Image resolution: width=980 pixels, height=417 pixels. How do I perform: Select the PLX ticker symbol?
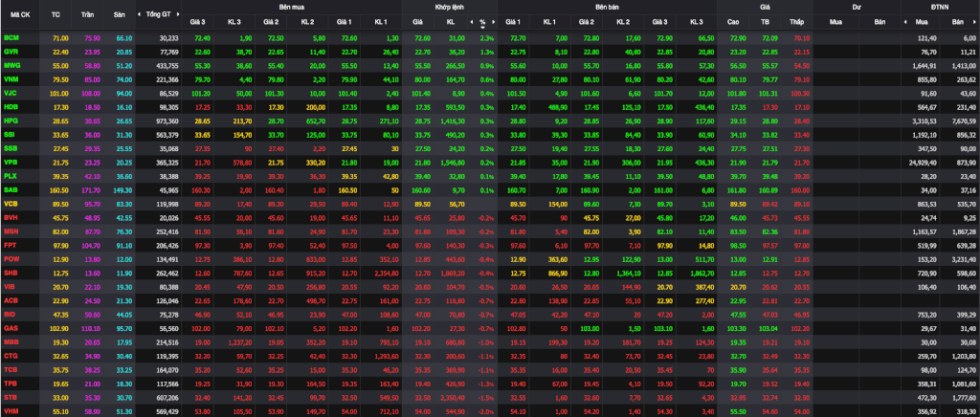tap(10, 176)
